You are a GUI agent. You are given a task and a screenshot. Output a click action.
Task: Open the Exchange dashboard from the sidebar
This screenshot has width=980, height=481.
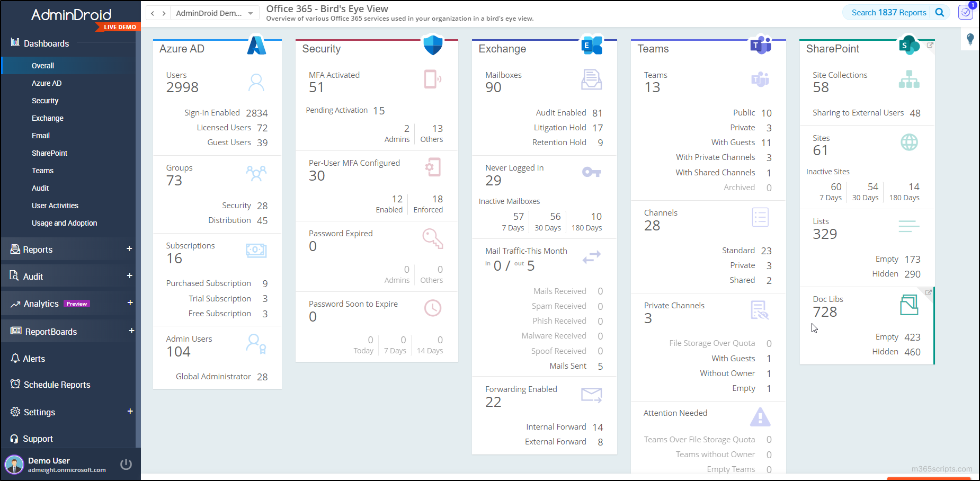point(47,118)
